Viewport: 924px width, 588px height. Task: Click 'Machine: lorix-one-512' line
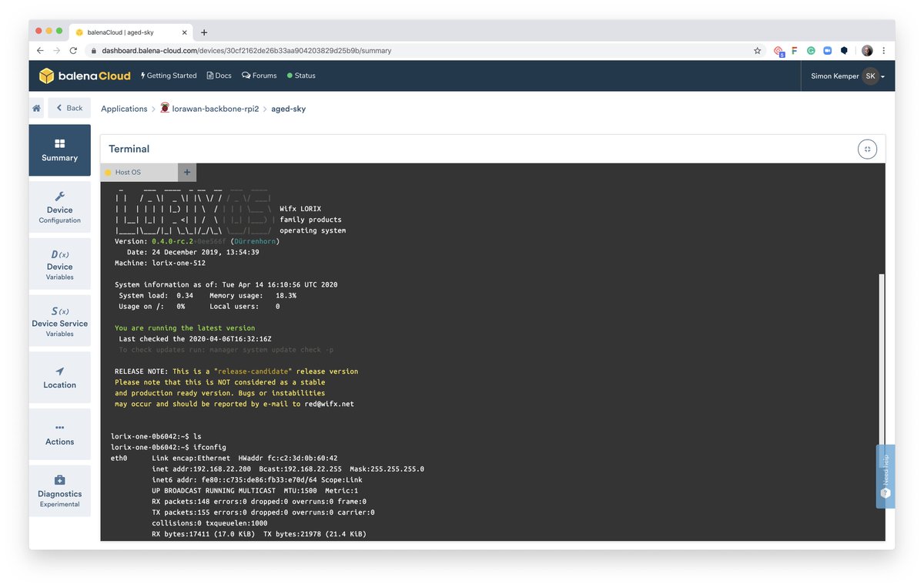click(160, 263)
